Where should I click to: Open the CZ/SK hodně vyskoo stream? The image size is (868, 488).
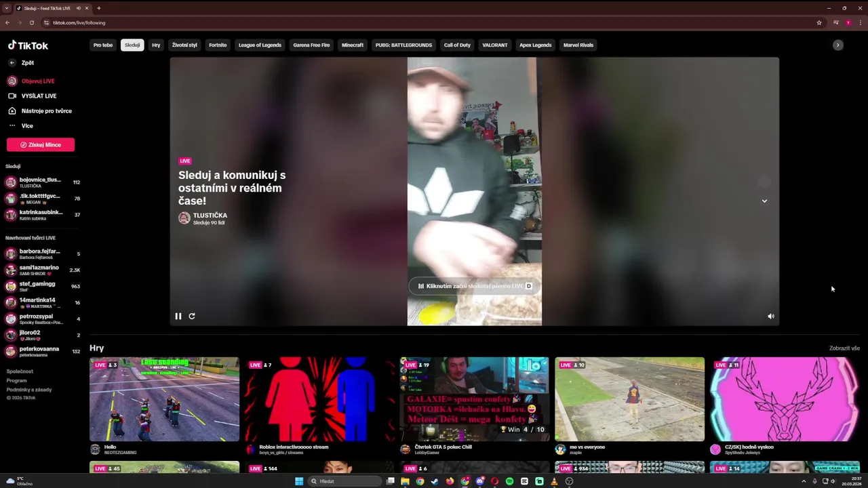[785, 399]
